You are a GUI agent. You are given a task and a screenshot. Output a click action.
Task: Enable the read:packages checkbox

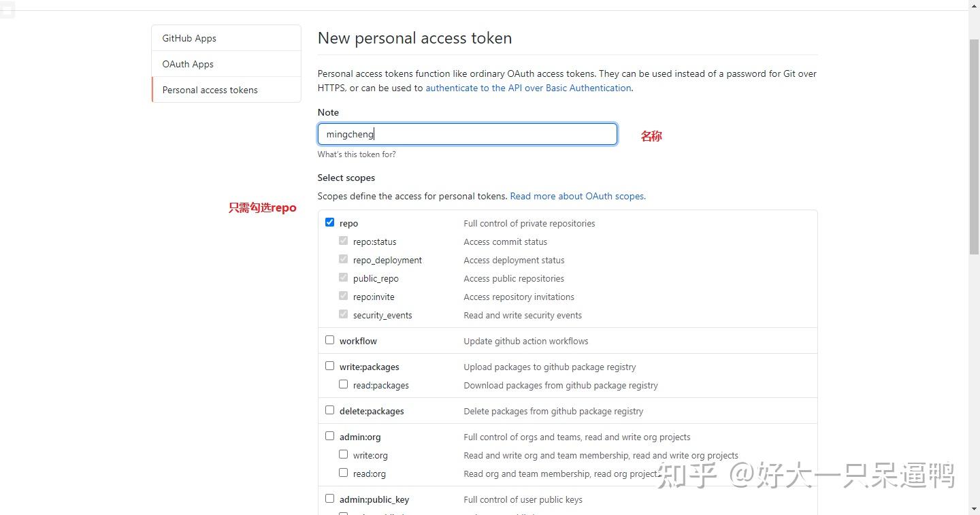coord(343,384)
